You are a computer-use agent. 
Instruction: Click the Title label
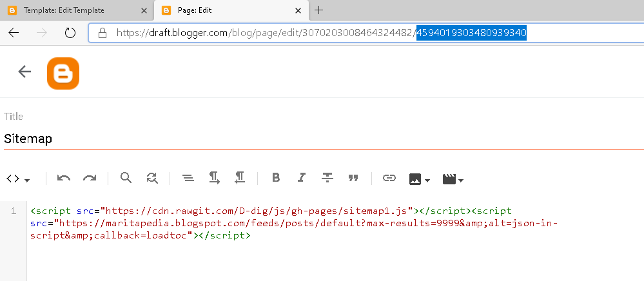[x=14, y=116]
